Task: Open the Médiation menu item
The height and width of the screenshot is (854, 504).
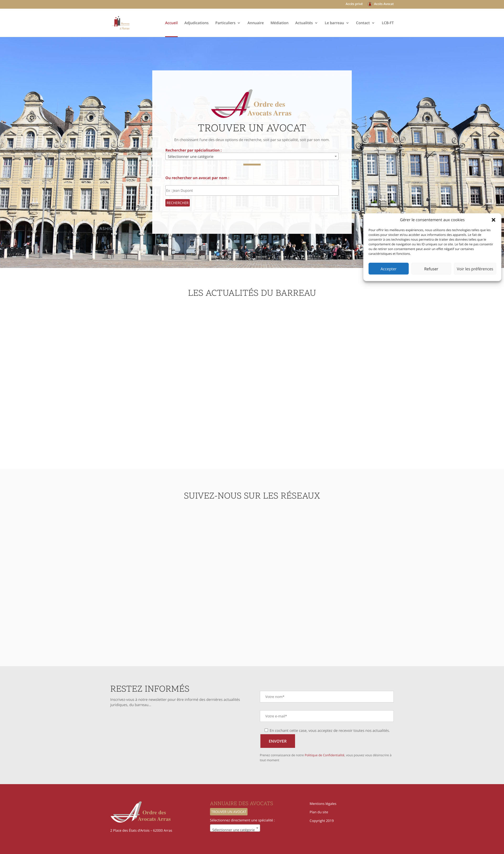Action: pos(279,23)
